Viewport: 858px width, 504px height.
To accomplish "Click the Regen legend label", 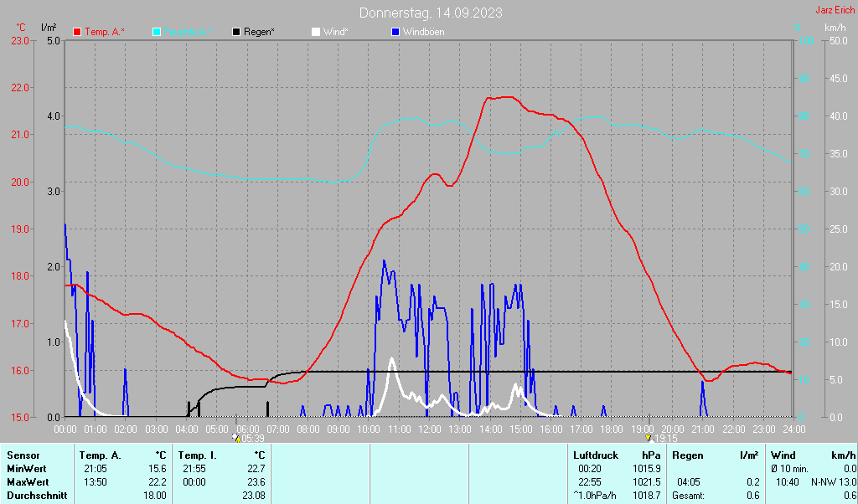I will point(259,32).
